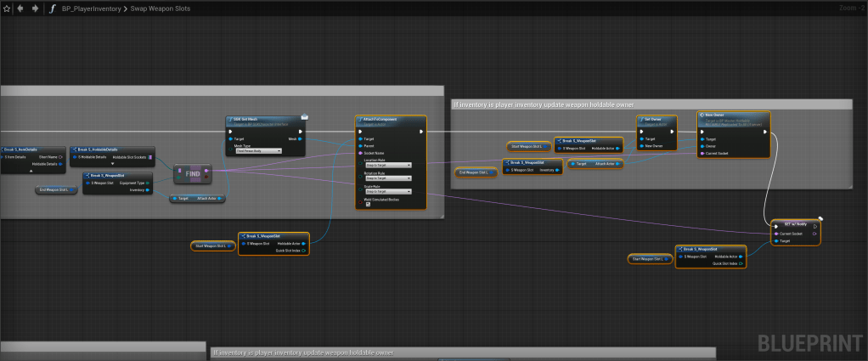Click the replication icon on SET w/ Notify

[x=820, y=218]
